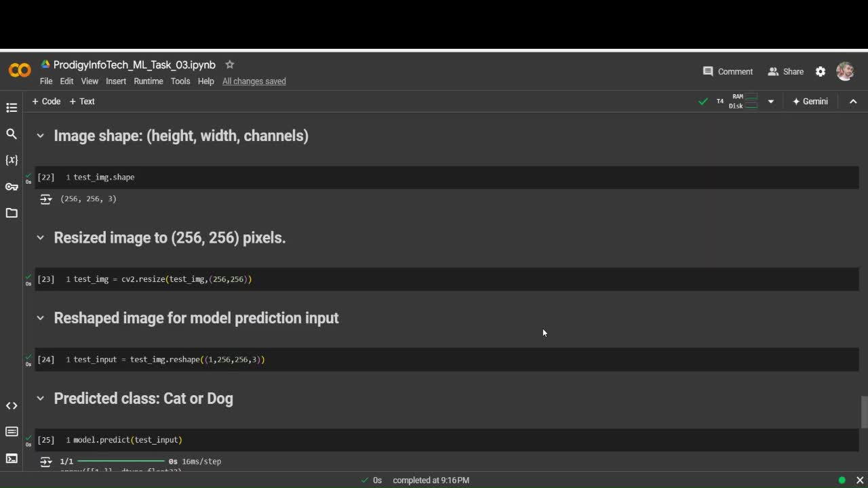Click into the cv2.resize code line

pyautogui.click(x=163, y=279)
